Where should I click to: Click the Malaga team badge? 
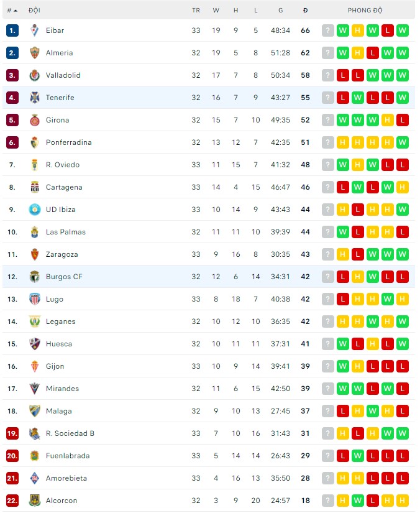[x=34, y=411]
